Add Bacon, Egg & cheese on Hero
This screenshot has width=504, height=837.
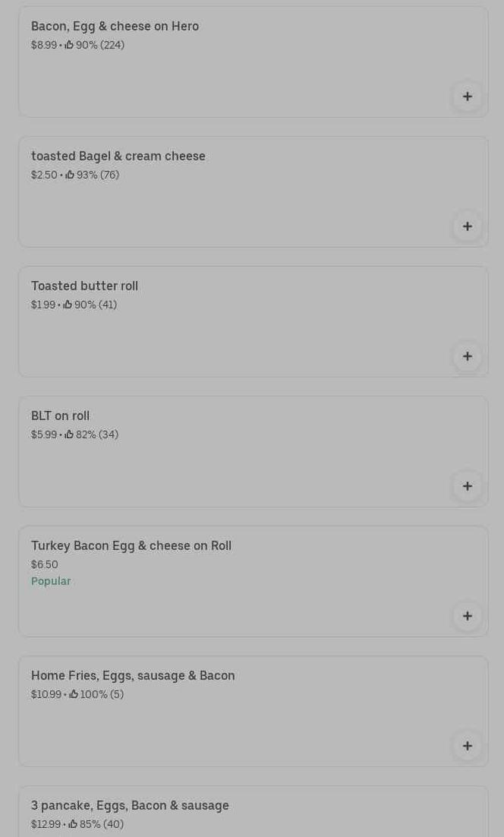[x=467, y=96]
